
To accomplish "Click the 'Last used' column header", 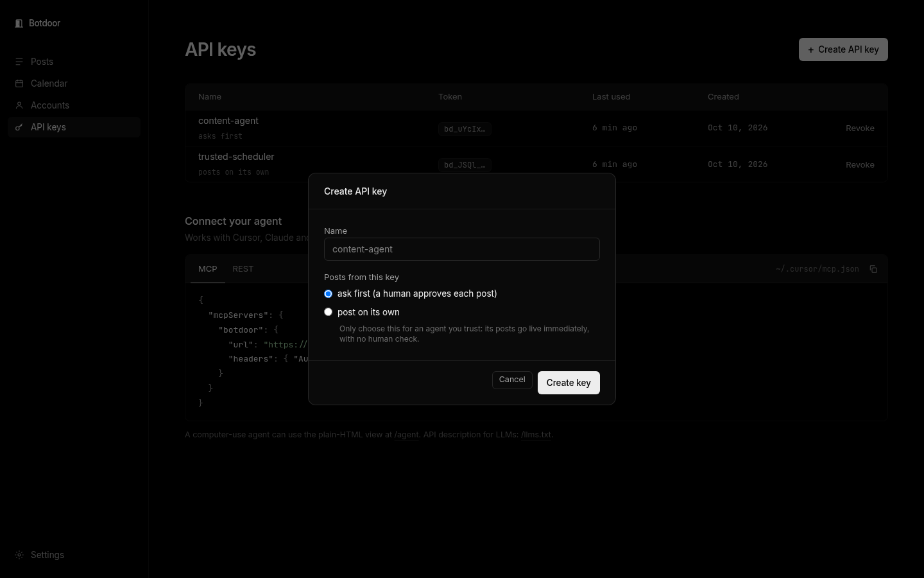I will click(611, 97).
